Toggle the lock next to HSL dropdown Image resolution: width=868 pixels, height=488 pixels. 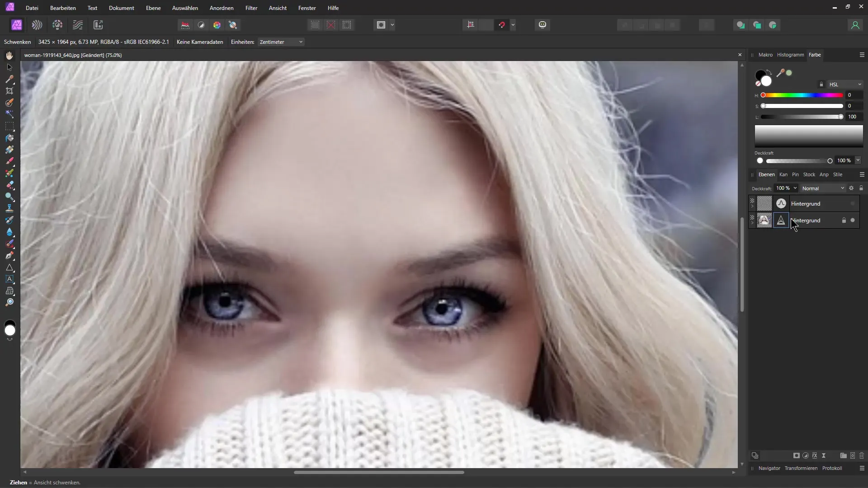click(x=821, y=84)
